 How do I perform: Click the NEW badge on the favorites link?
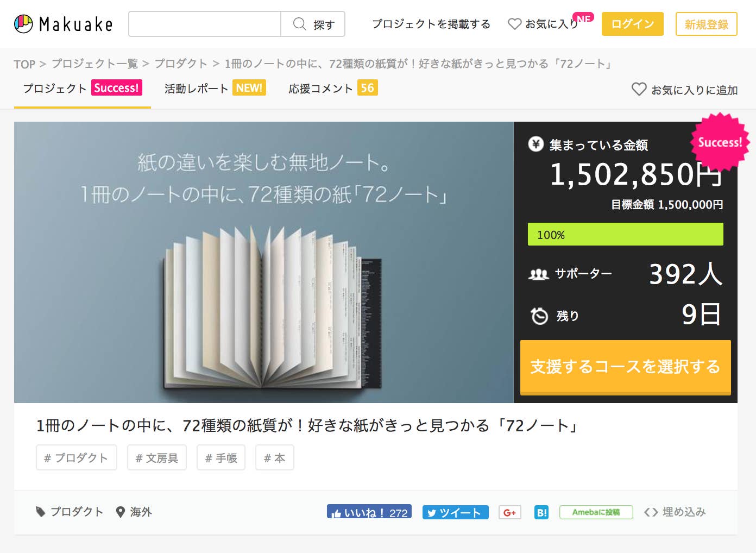point(584,18)
